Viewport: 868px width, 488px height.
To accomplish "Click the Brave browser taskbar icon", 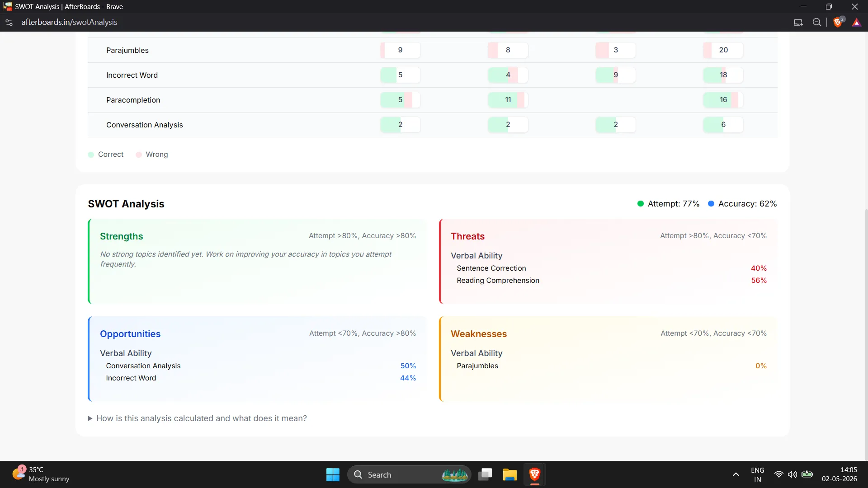I will [x=534, y=474].
